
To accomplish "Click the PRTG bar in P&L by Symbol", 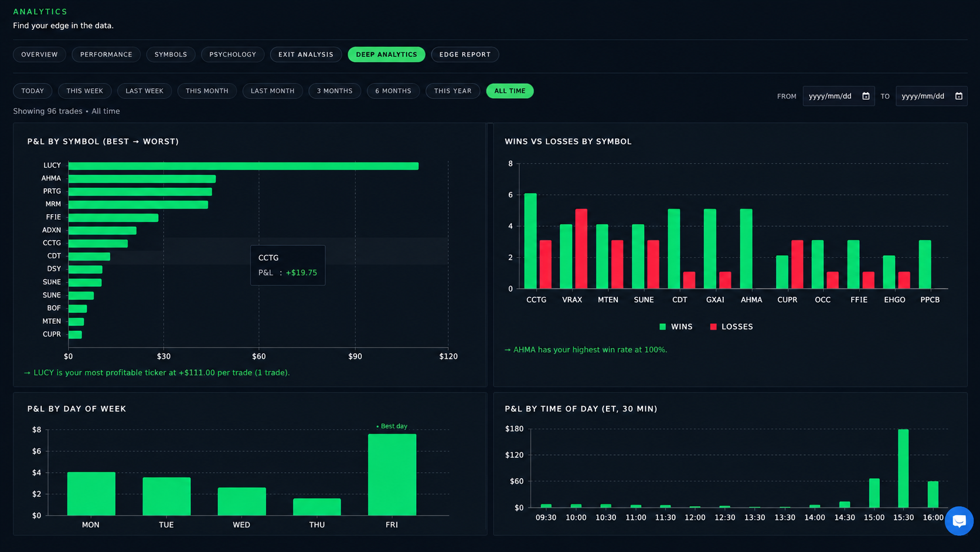I will (x=140, y=192).
